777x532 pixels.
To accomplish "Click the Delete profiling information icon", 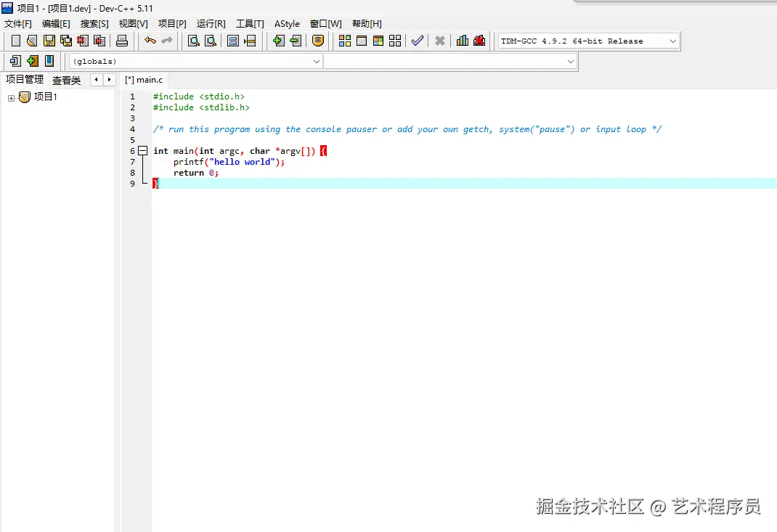I will [x=479, y=41].
